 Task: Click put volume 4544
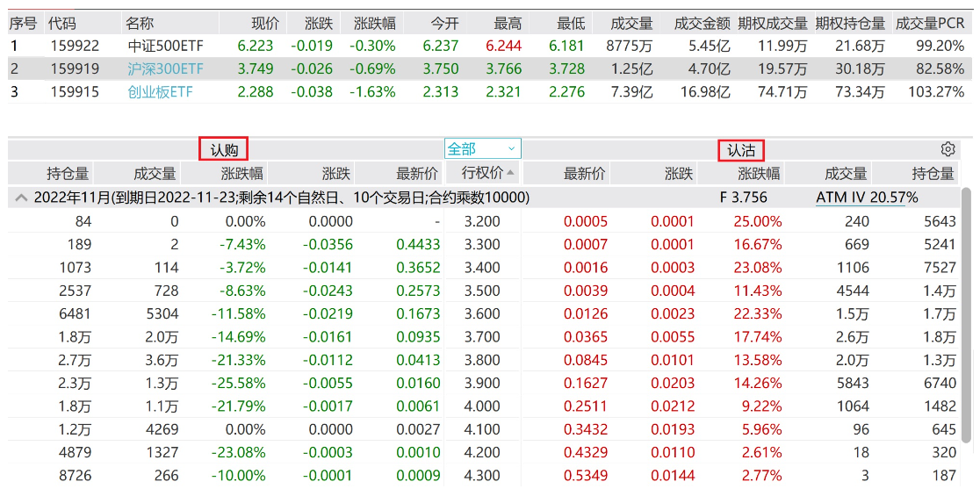pyautogui.click(x=853, y=291)
